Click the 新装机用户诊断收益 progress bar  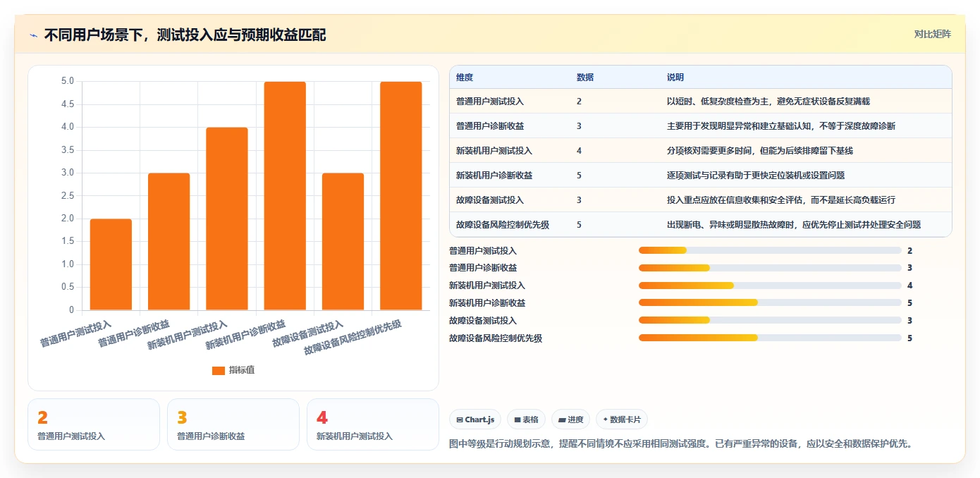point(770,302)
